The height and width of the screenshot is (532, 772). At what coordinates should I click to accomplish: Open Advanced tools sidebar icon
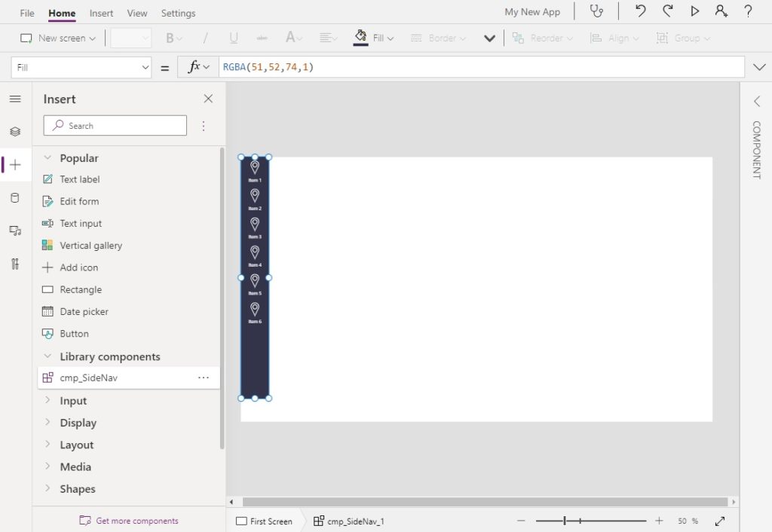point(15,264)
